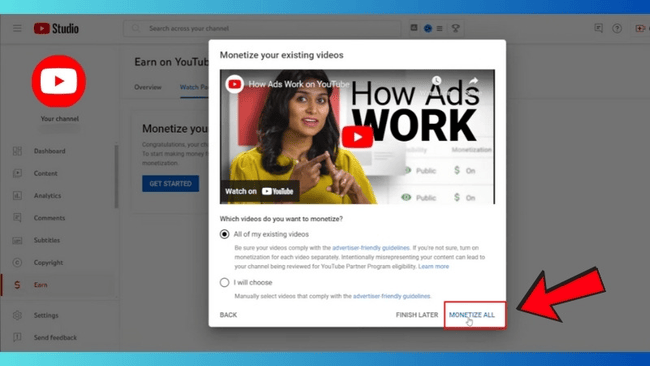Click the square icon next to search bar
This screenshot has height=366, width=650.
[414, 28]
